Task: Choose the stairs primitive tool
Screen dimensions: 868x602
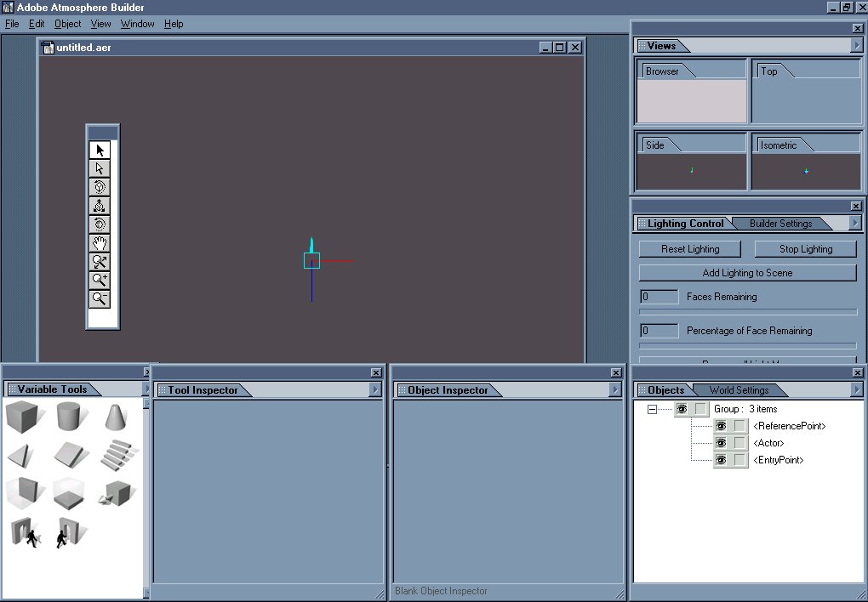Action: (x=117, y=455)
